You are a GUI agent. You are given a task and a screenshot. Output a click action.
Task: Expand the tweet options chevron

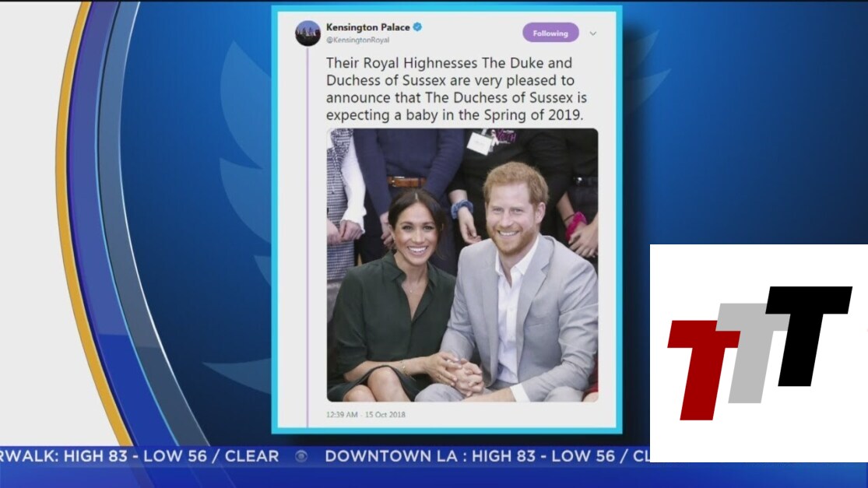(593, 33)
